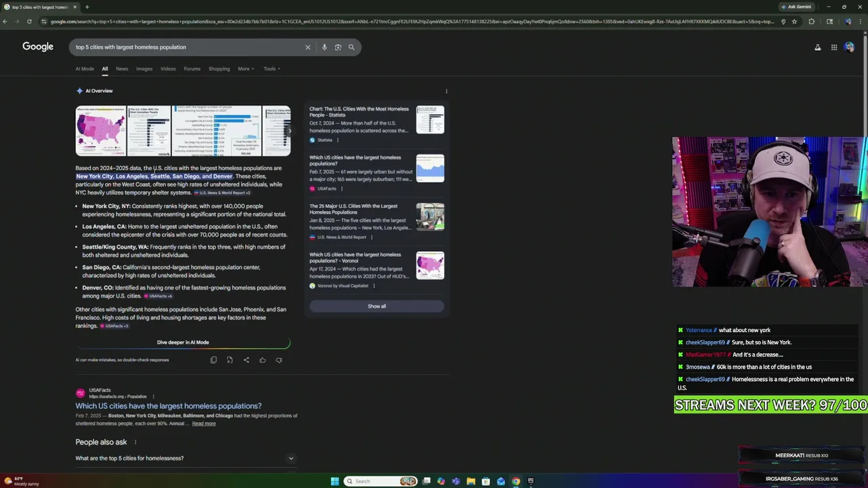Click Ask Gemini button in title bar
This screenshot has height=488, width=868.
[796, 7]
